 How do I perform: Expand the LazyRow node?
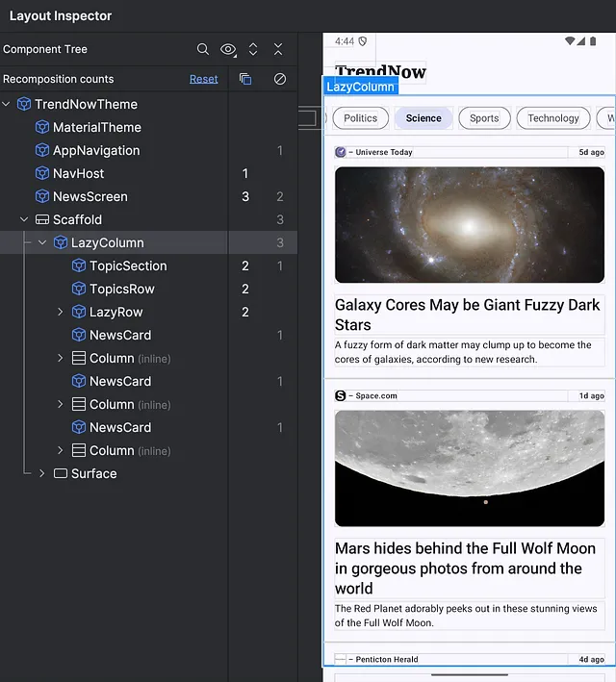[x=61, y=312]
